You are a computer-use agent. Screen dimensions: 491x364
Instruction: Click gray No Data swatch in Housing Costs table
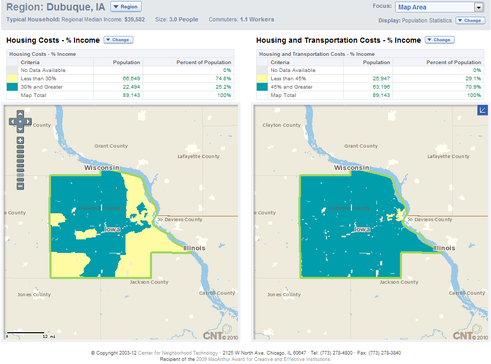pos(12,70)
